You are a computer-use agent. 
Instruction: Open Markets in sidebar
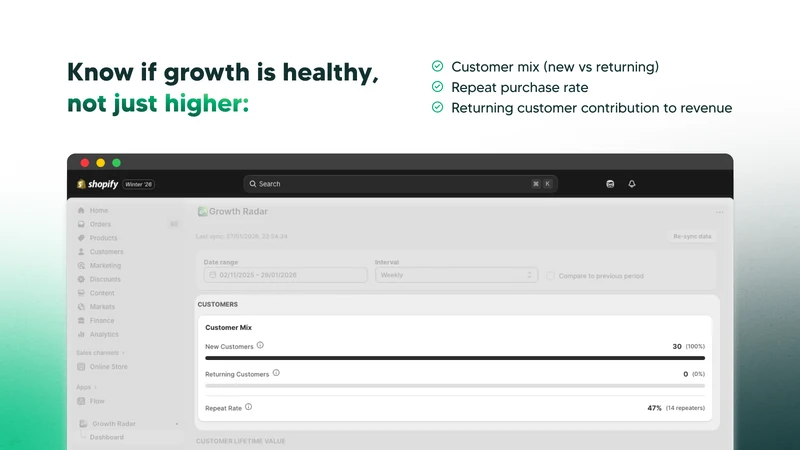click(x=102, y=307)
